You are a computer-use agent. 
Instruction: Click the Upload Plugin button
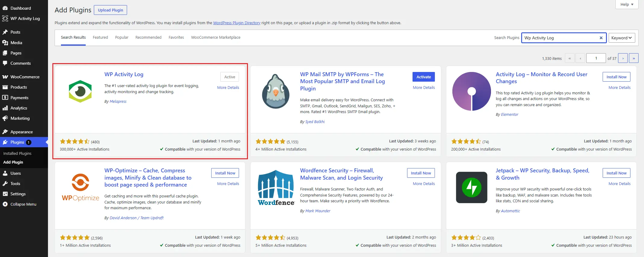[x=110, y=10]
